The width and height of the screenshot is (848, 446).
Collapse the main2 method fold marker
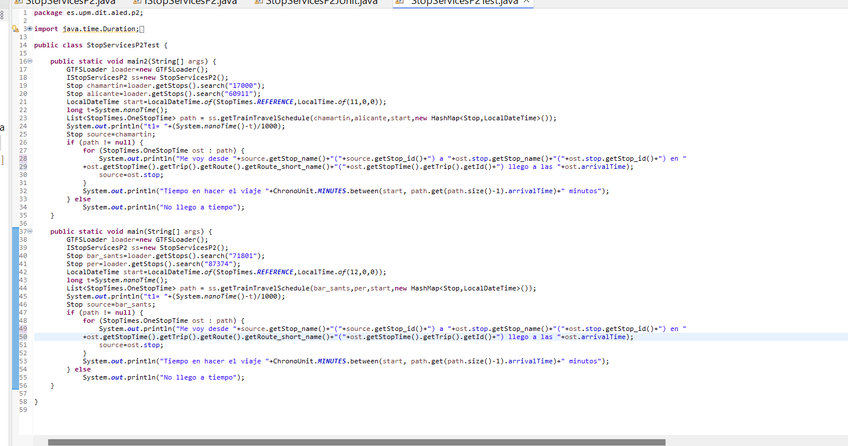tap(30, 61)
